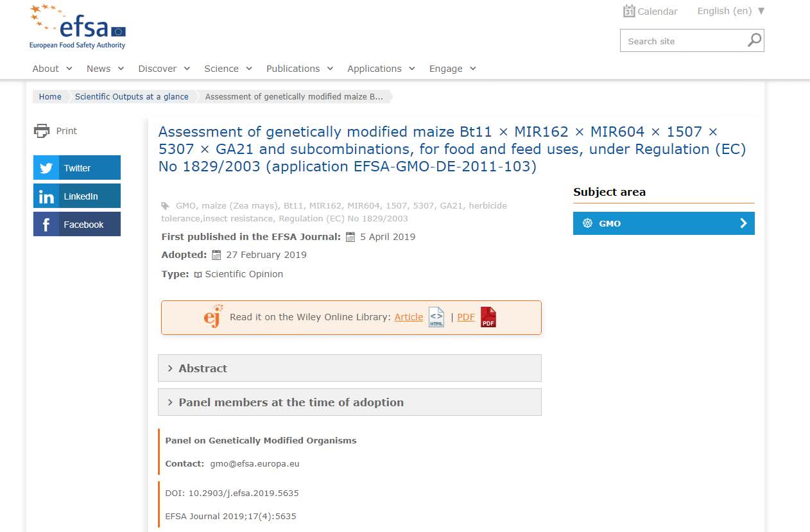Click the search magnifier icon
This screenshot has height=532, width=810.
(755, 40)
